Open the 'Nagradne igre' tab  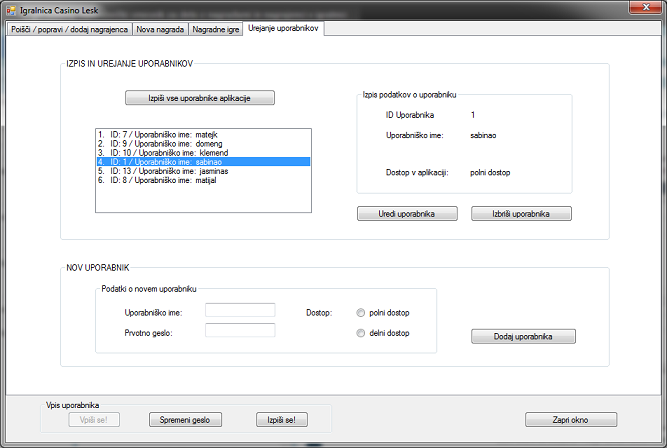(215, 31)
